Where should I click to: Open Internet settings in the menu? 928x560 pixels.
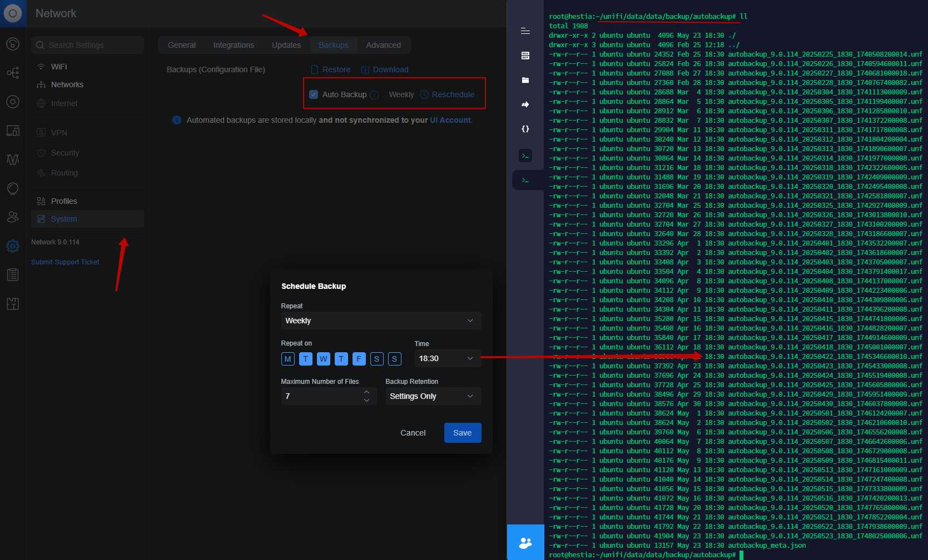87,103
